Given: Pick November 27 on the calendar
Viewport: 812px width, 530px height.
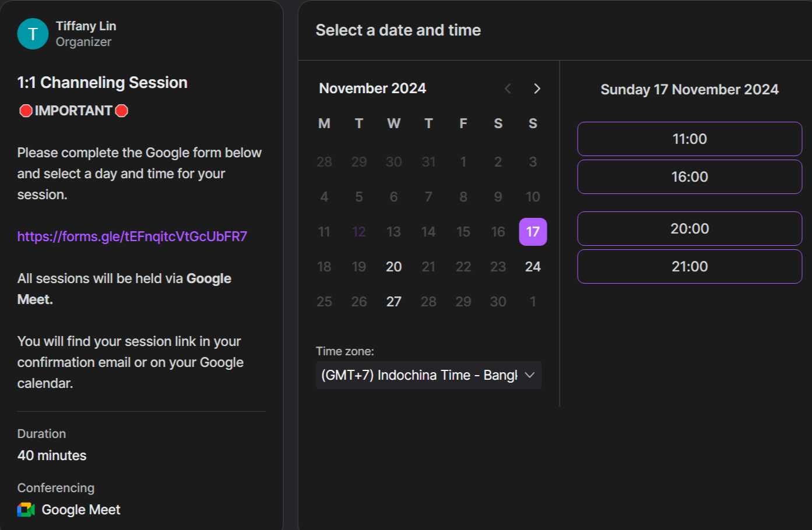Looking at the screenshot, I should (x=393, y=302).
